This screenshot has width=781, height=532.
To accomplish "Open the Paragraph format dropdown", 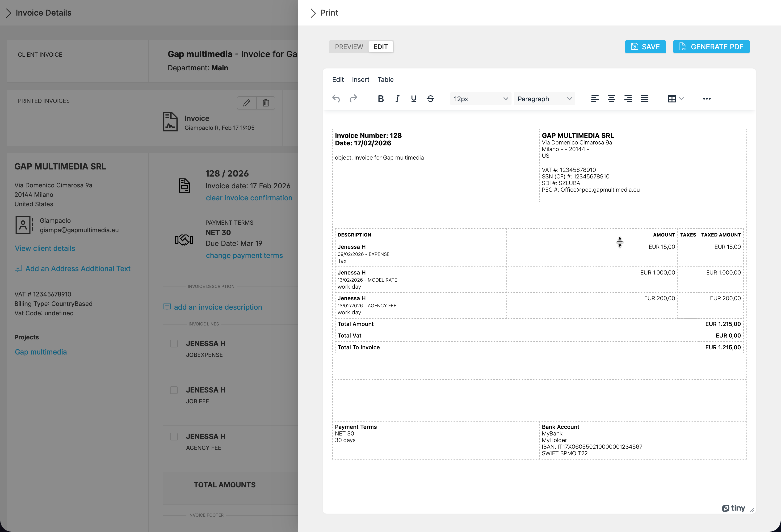I will 544,98.
